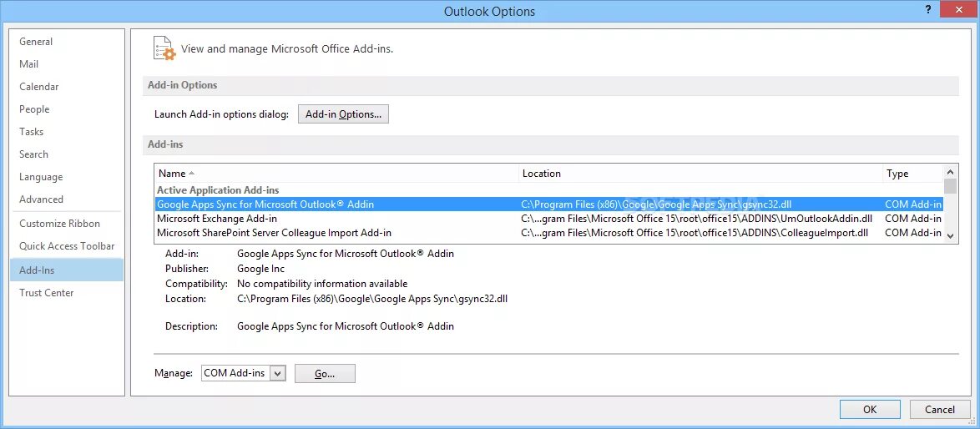Click the Description value text
The height and width of the screenshot is (429, 980).
pyautogui.click(x=345, y=326)
